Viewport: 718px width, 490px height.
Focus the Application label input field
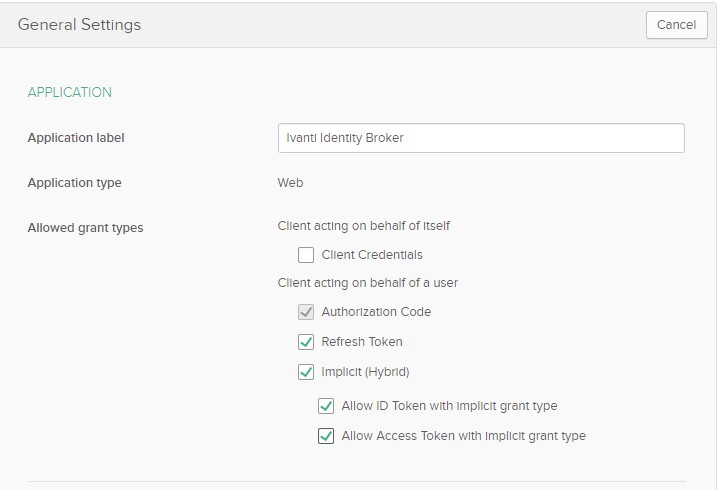coord(481,138)
